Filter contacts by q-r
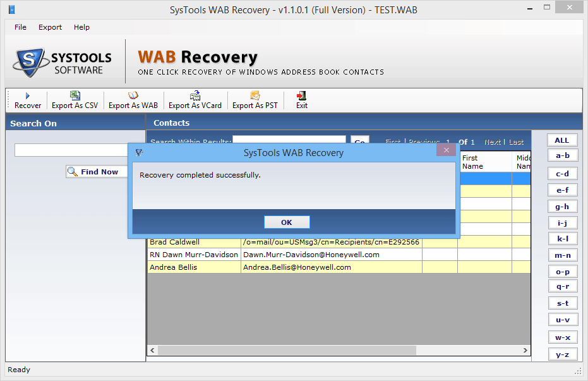 (563, 286)
